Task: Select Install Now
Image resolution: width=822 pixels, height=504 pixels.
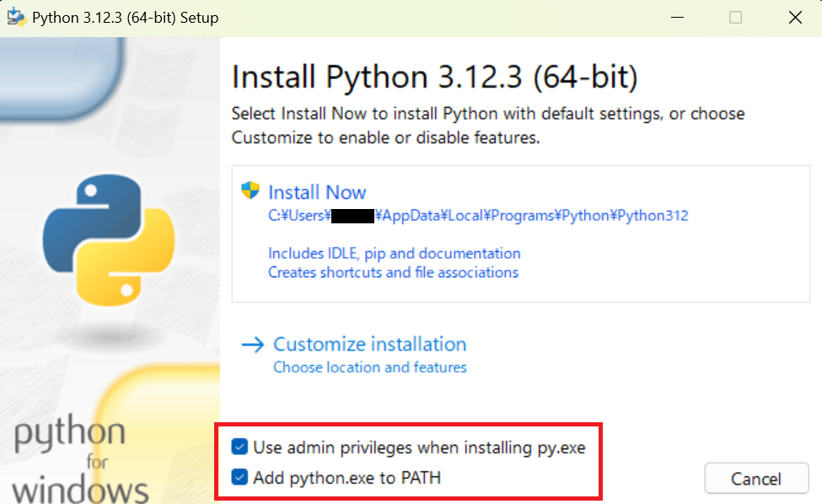Action: tap(317, 191)
